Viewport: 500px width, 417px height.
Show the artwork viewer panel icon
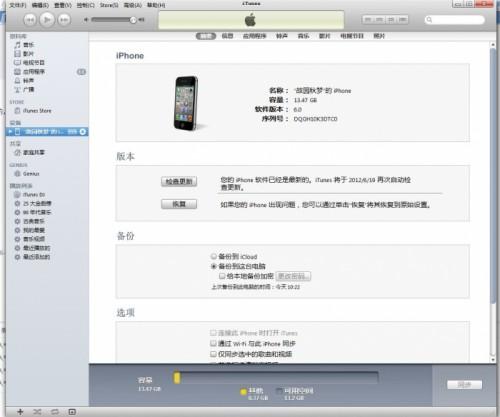(72, 412)
